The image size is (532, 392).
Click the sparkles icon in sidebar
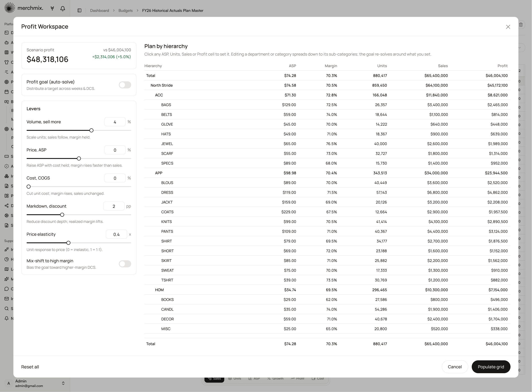pyautogui.click(x=7, y=279)
